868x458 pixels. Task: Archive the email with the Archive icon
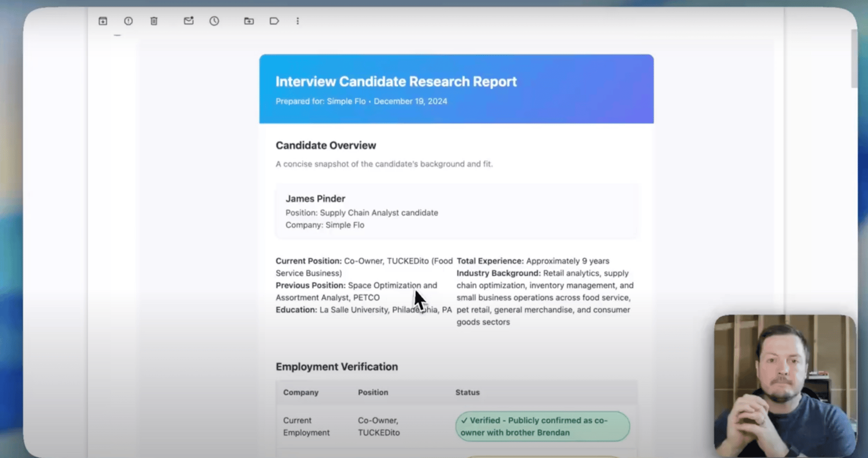pos(103,21)
